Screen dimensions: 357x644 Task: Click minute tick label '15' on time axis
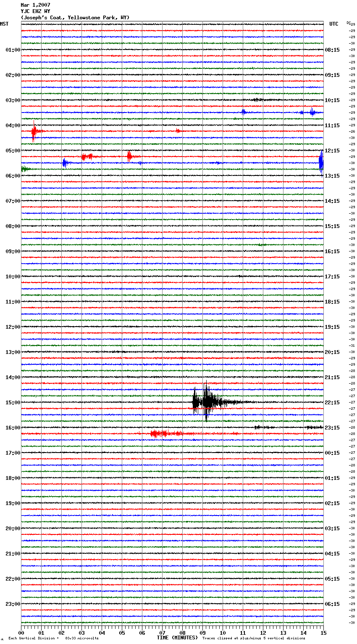(x=323, y=633)
